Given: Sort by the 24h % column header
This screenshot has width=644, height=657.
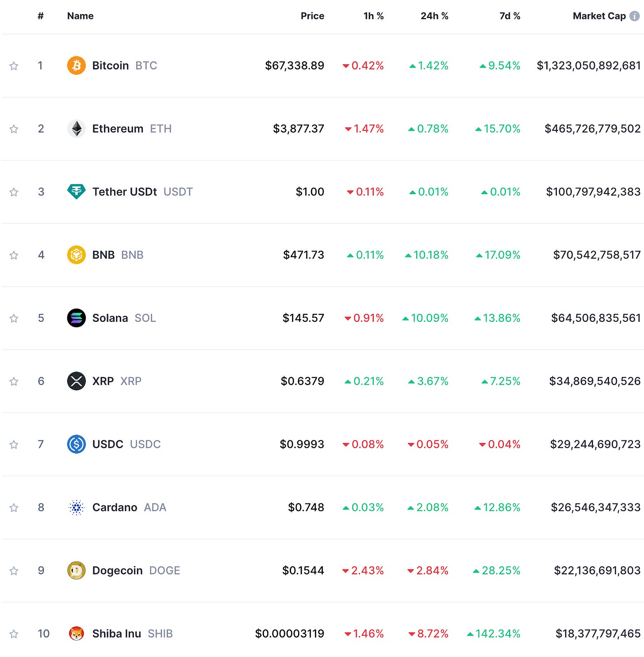Looking at the screenshot, I should tap(434, 16).
